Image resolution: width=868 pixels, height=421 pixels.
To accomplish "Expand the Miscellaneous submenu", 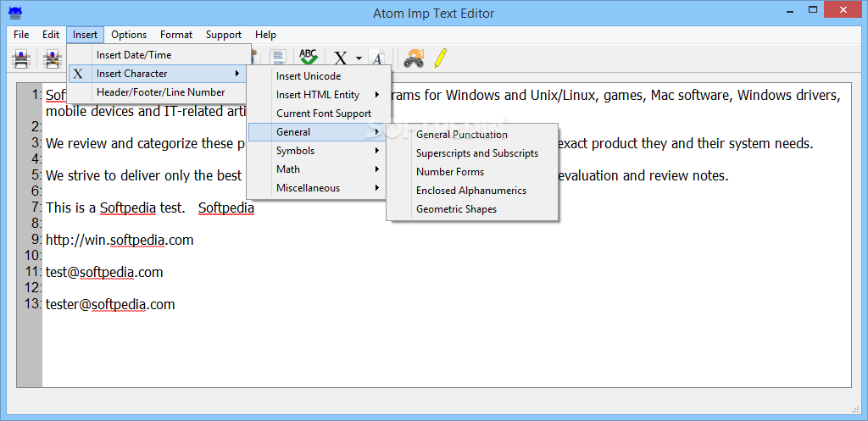I will (317, 188).
